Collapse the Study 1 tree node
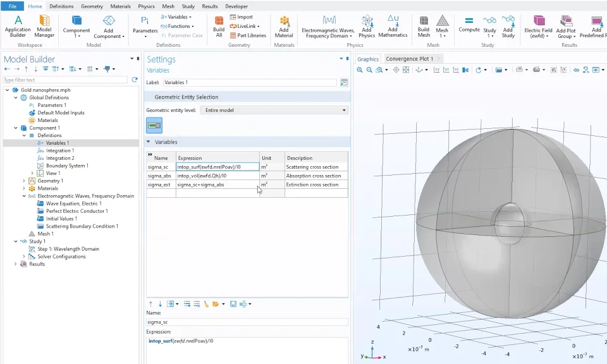The width and height of the screenshot is (607, 364). 16,241
